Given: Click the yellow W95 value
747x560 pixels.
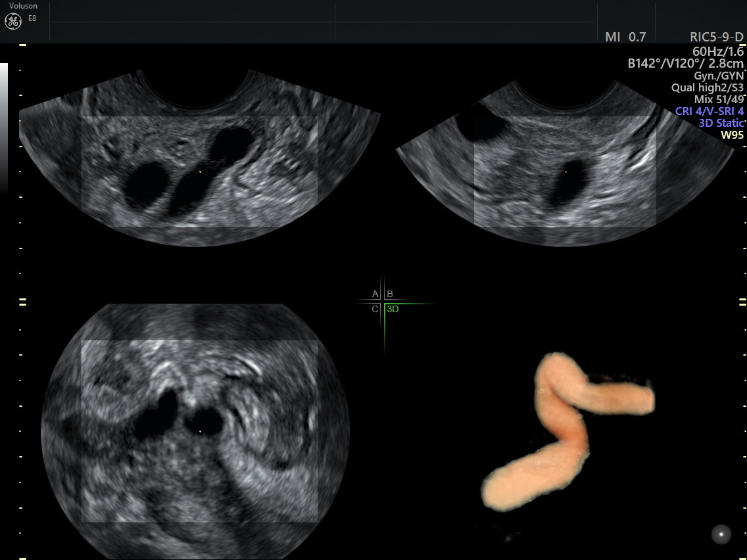Looking at the screenshot, I should click(x=733, y=135).
